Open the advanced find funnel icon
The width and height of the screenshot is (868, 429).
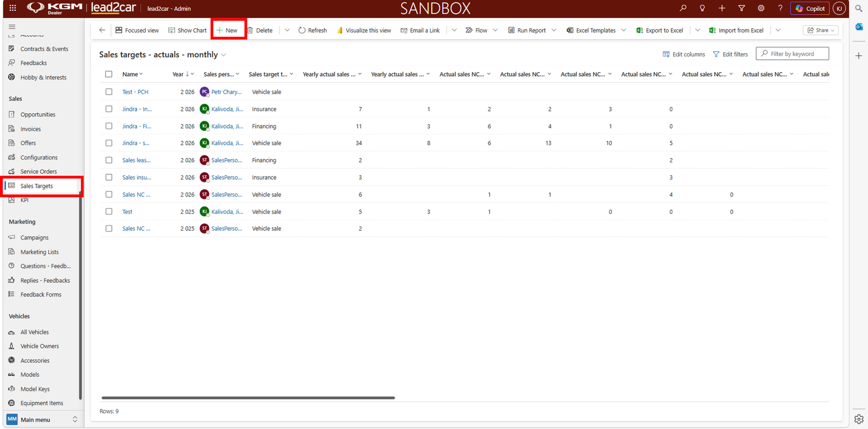(x=742, y=8)
